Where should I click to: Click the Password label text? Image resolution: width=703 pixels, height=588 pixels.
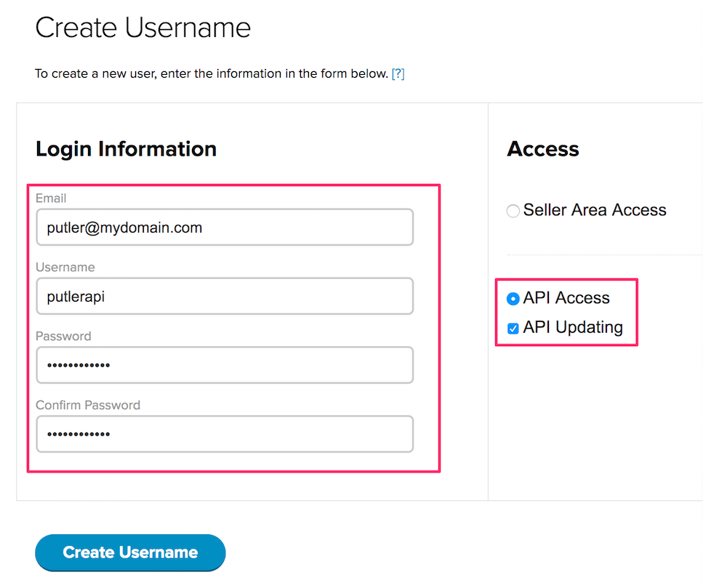[63, 337]
